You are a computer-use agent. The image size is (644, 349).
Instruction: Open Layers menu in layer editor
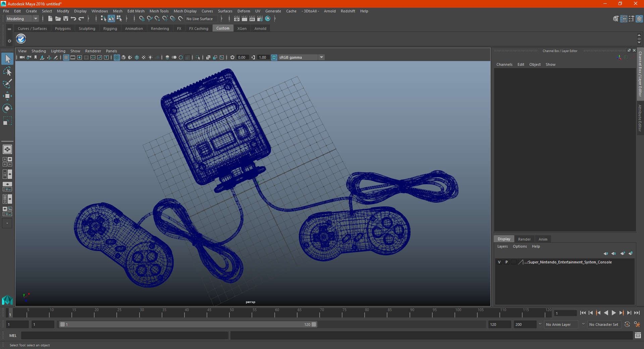point(502,246)
